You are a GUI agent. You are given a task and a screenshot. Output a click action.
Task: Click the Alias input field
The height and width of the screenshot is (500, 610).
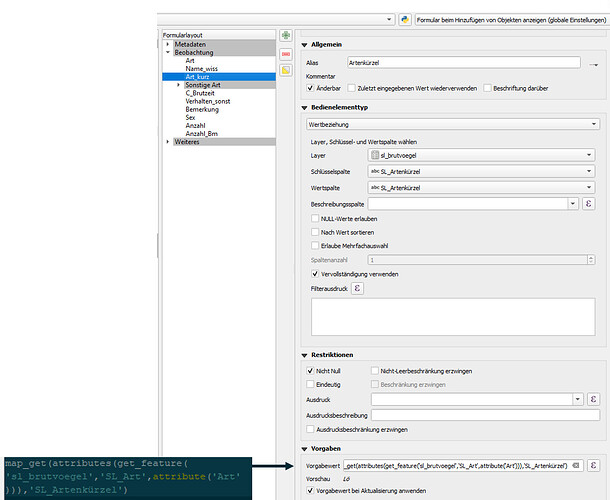(464, 63)
